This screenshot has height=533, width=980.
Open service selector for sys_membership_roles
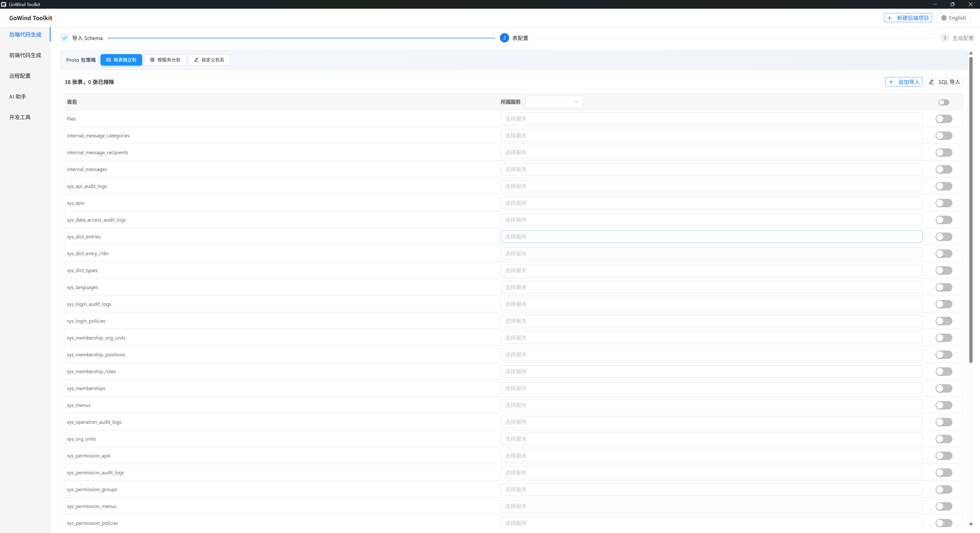click(x=712, y=371)
